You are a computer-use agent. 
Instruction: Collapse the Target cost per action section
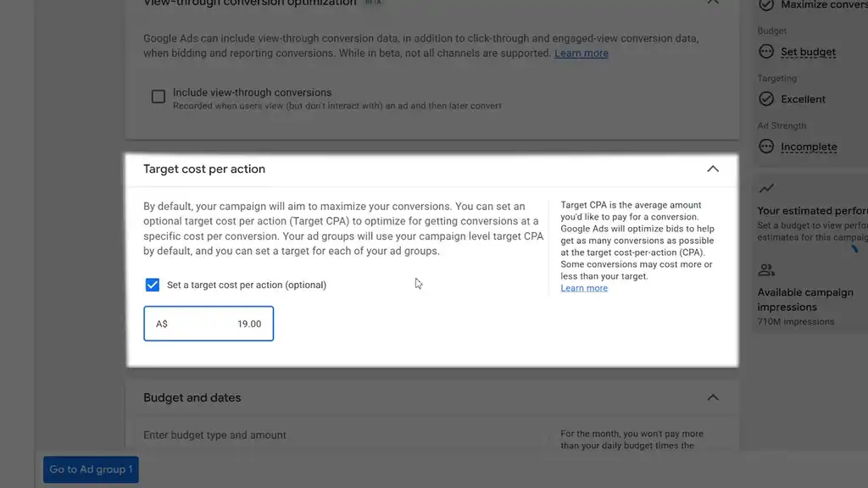click(x=712, y=169)
